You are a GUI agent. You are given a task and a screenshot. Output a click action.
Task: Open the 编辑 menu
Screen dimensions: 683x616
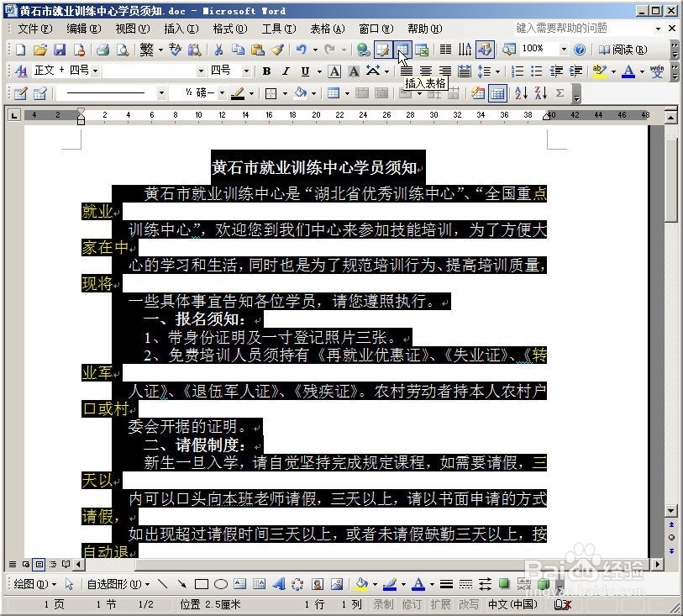point(84,29)
